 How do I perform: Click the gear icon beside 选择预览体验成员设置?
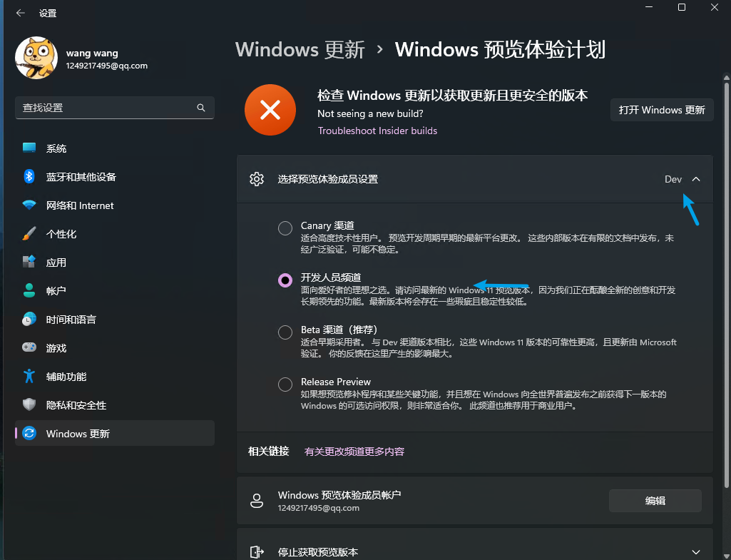coord(257,179)
